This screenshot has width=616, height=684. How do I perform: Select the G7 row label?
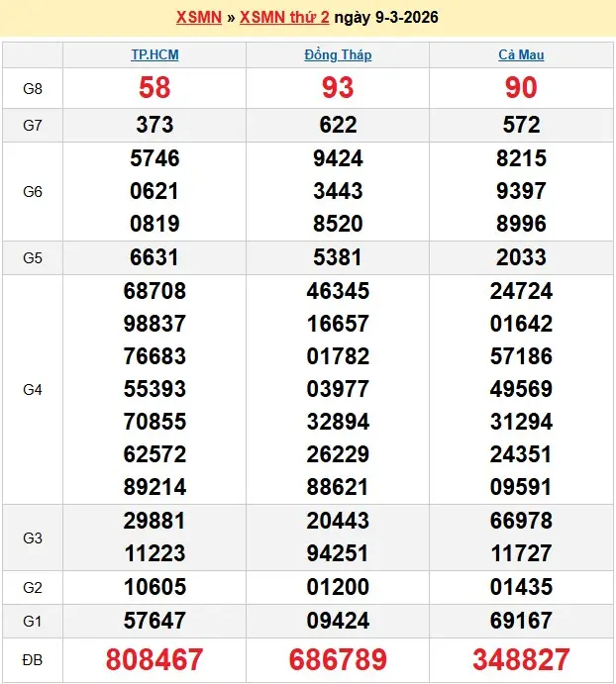pyautogui.click(x=33, y=125)
